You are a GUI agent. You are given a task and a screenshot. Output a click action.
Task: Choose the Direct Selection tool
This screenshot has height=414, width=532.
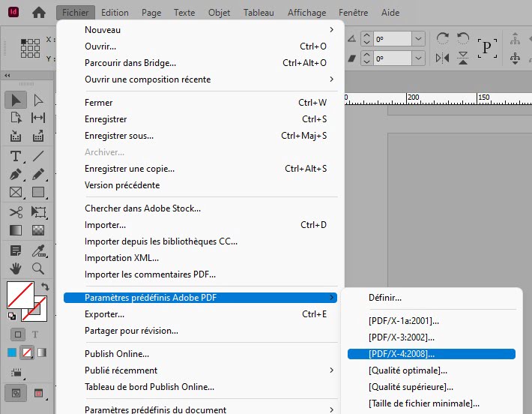38,100
